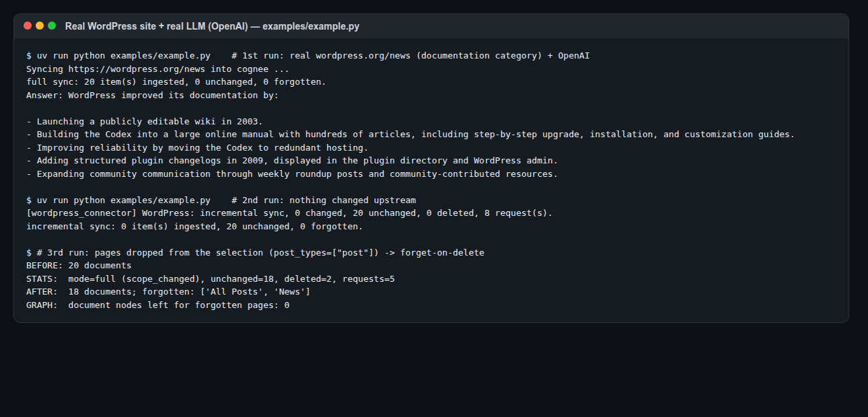This screenshot has width=868, height=417.
Task: Click the red close window dot
Action: coord(28,26)
